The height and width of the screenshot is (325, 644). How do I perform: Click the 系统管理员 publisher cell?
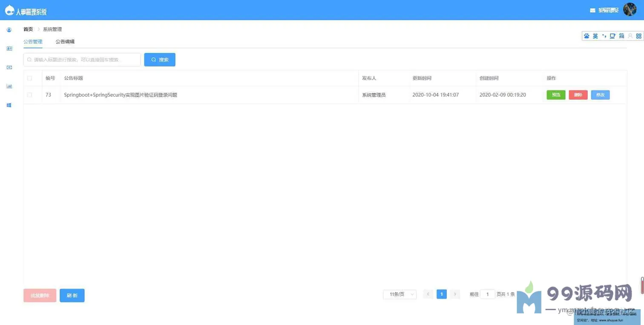pyautogui.click(x=374, y=95)
